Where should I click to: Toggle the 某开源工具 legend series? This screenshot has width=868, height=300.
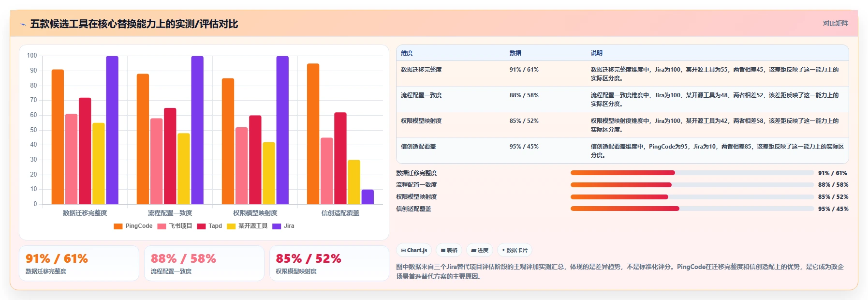pyautogui.click(x=247, y=226)
